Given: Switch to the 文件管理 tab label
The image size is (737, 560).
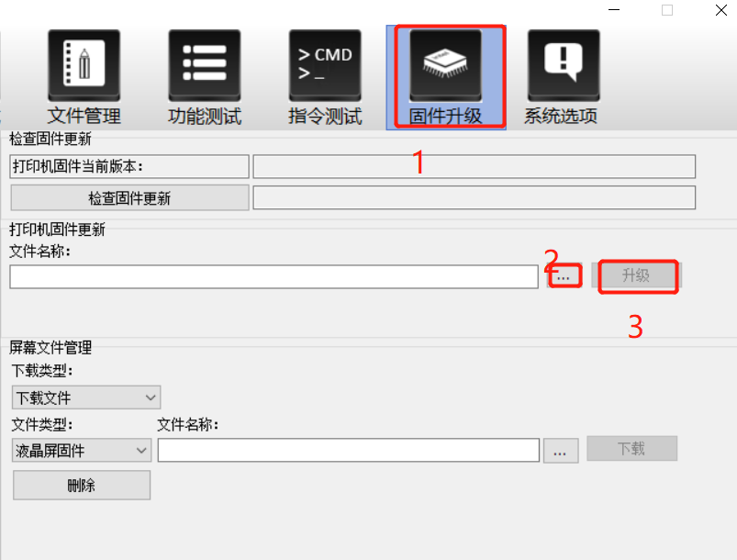Looking at the screenshot, I should (84, 116).
